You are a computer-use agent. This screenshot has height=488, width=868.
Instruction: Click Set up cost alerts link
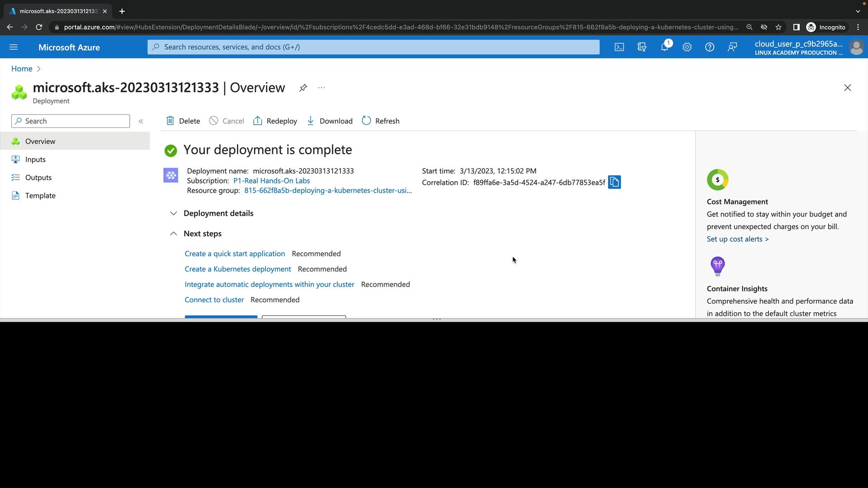737,239
